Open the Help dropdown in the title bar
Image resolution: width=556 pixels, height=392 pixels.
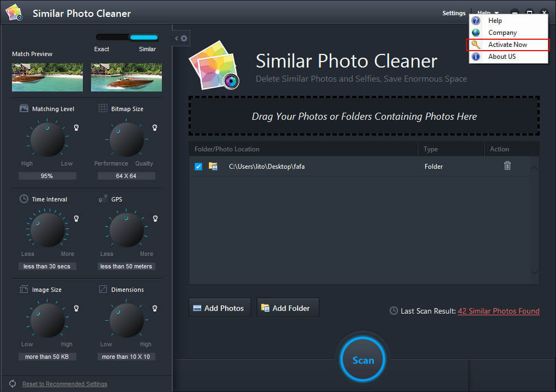487,13
